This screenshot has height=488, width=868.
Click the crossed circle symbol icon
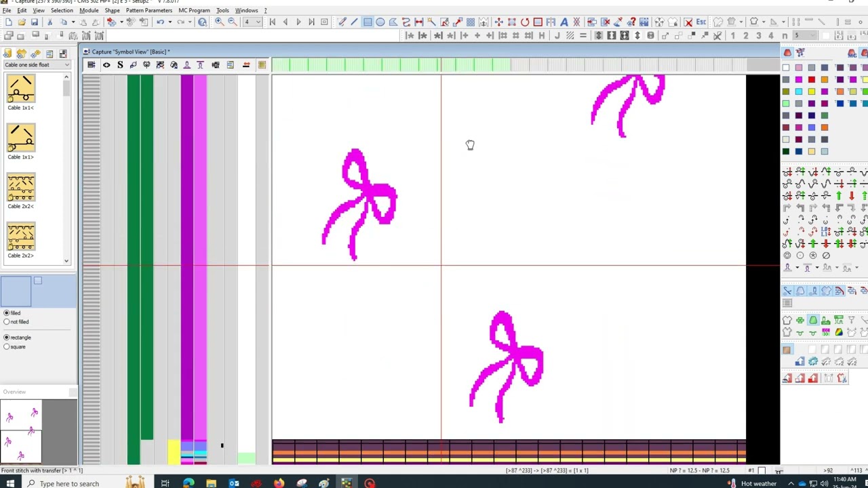[826, 256]
